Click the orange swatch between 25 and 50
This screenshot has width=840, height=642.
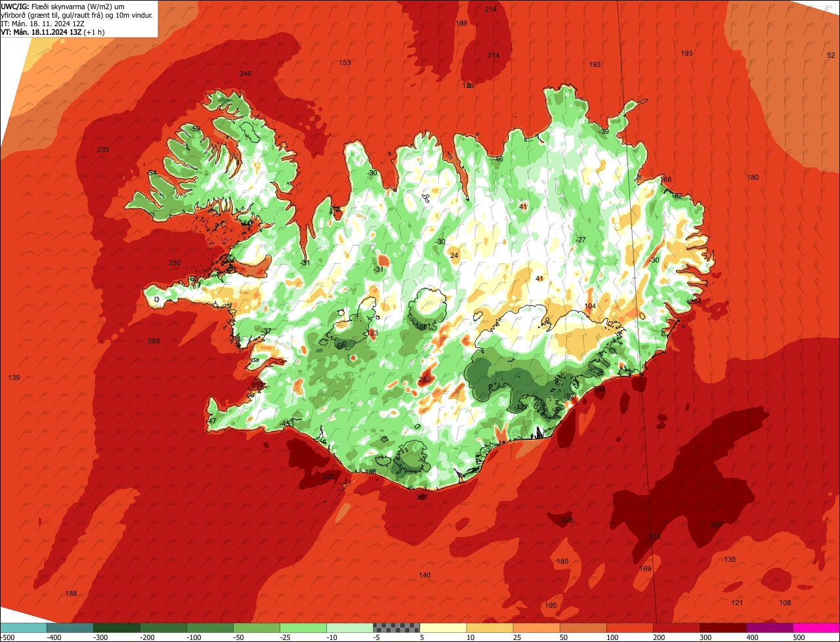(x=536, y=628)
